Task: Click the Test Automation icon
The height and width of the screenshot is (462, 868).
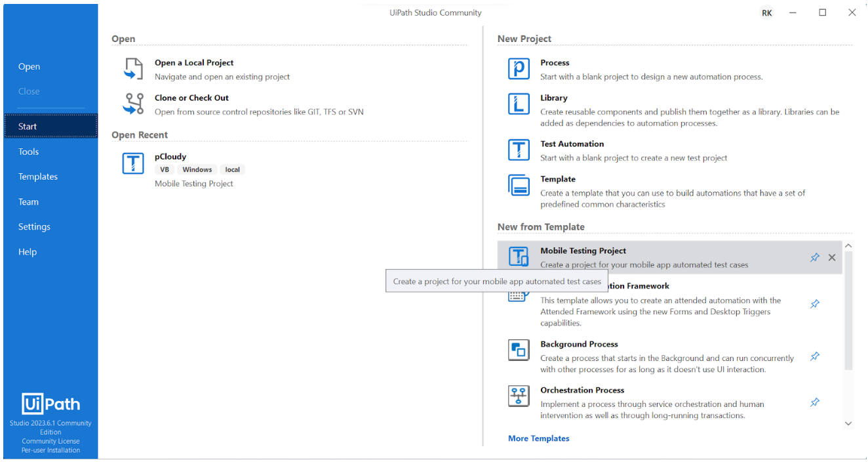Action: pyautogui.click(x=519, y=150)
